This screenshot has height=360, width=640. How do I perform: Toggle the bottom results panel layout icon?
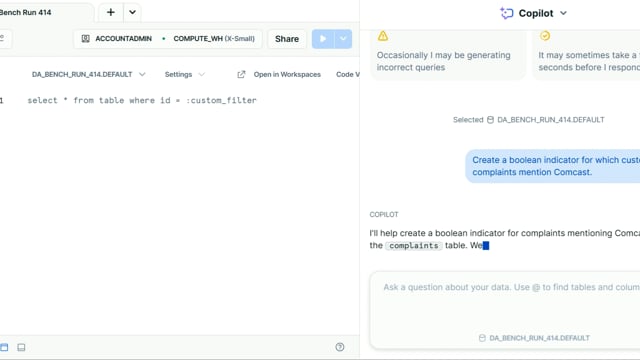[x=21, y=347]
